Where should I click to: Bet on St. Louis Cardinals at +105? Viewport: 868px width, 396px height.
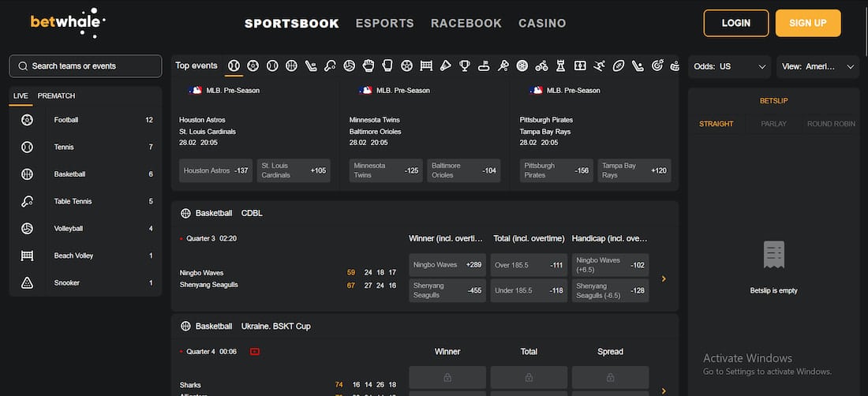(294, 170)
